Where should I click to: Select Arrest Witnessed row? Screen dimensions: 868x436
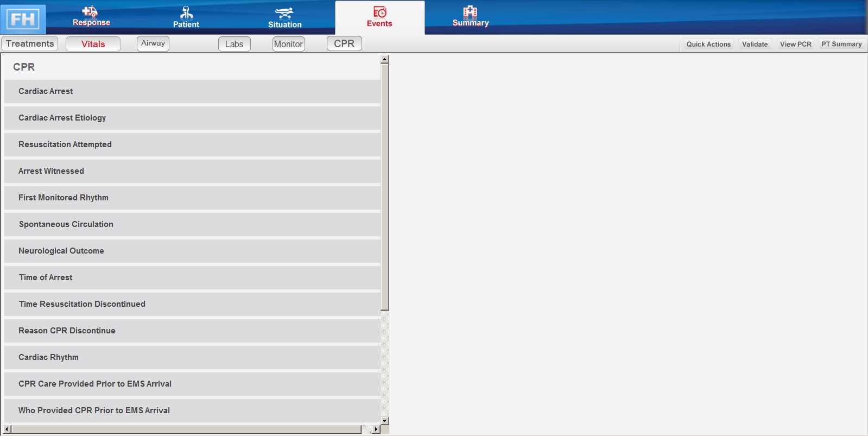pos(192,171)
